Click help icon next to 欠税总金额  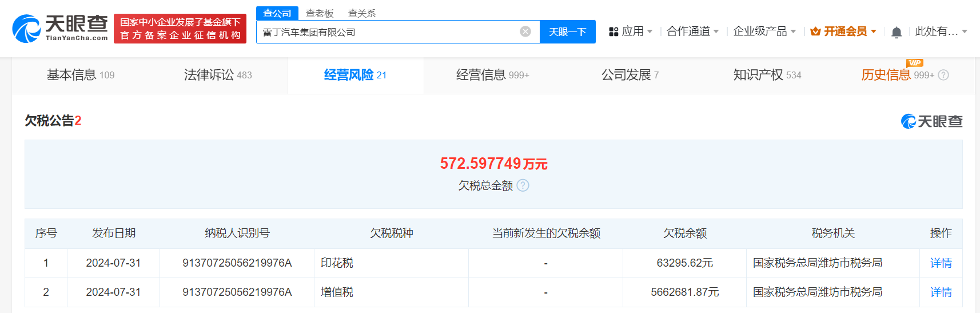point(523,185)
